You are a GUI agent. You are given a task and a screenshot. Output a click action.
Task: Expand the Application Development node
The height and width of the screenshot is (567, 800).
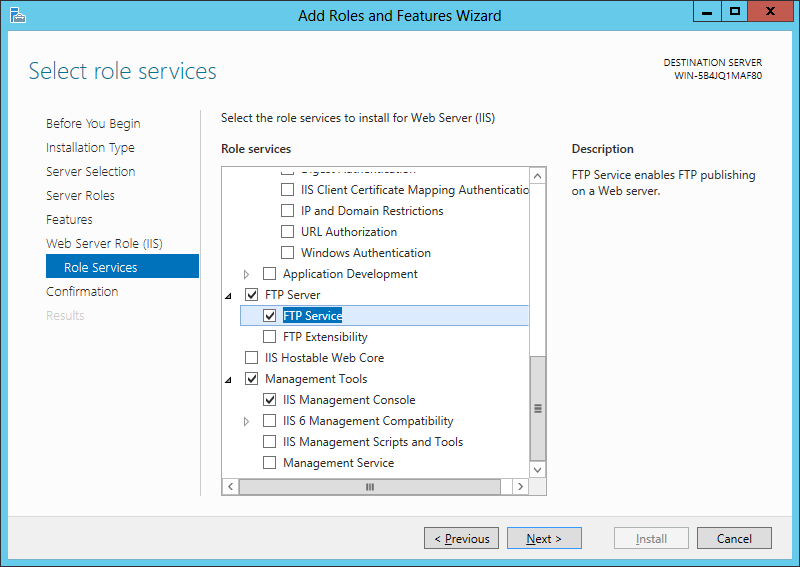(247, 274)
